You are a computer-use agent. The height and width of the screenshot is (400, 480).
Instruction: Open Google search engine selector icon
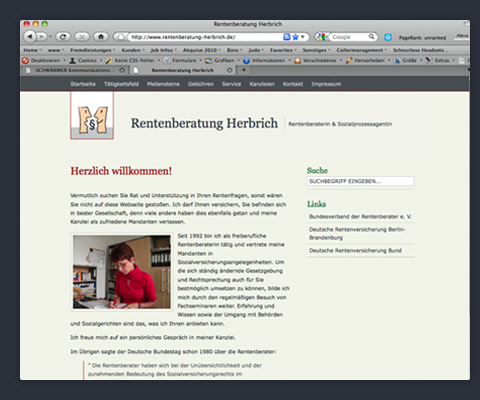pyautogui.click(x=321, y=37)
